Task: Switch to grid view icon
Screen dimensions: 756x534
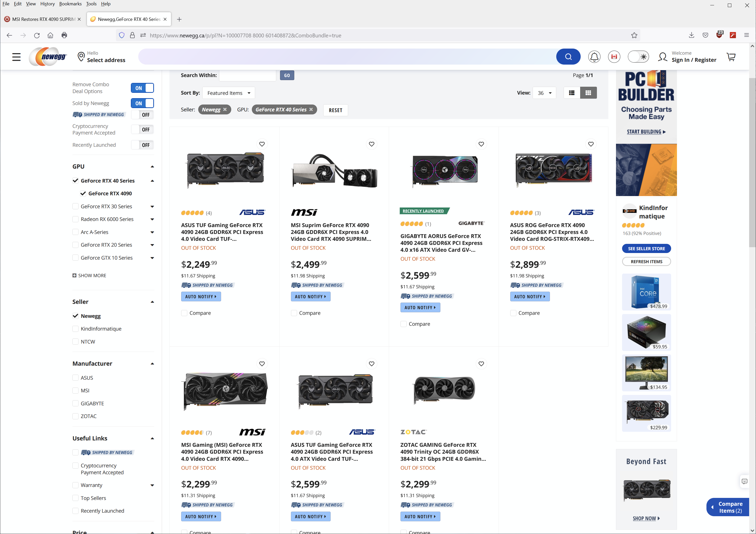Action: click(588, 93)
